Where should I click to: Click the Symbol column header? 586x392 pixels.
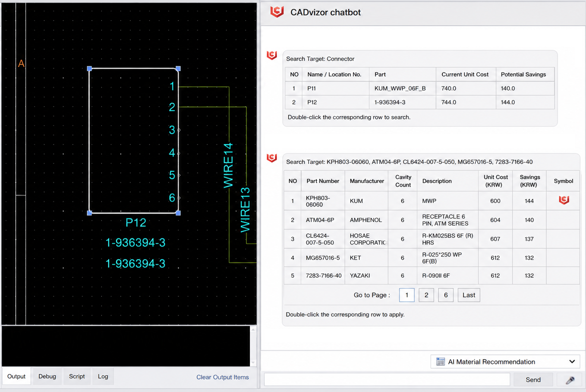tap(563, 181)
